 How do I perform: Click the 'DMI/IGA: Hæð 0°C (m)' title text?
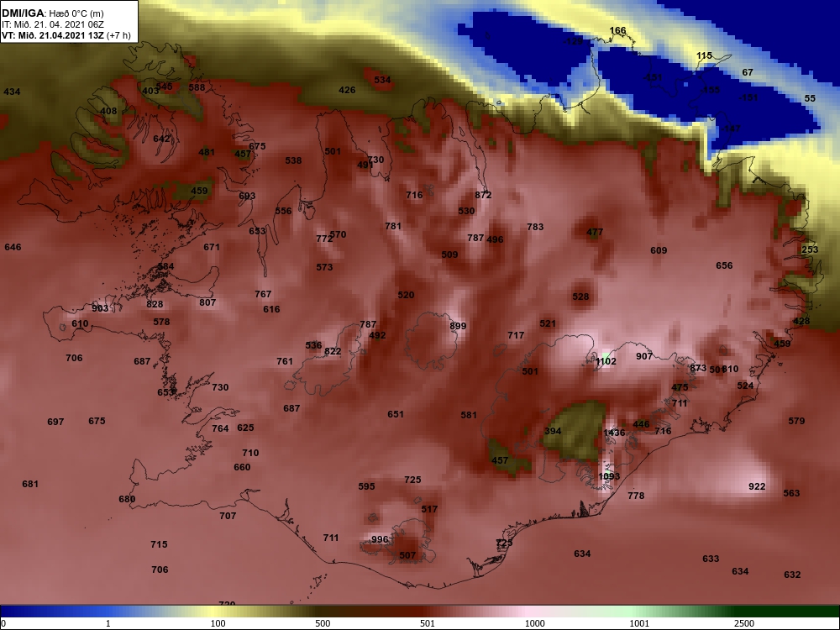tap(52, 13)
